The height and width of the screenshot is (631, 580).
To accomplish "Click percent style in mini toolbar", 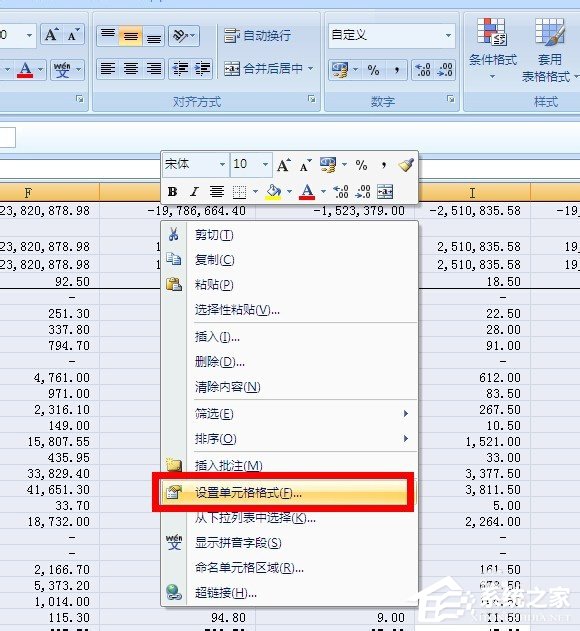I will click(361, 165).
